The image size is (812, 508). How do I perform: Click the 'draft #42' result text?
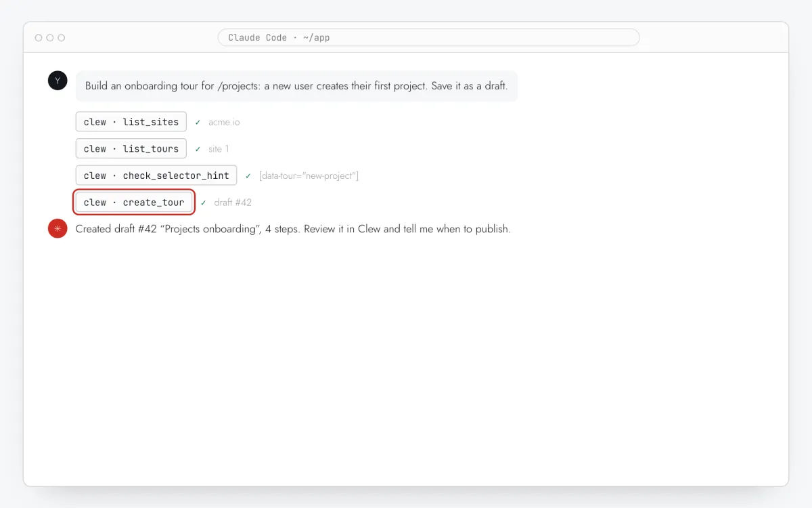233,203
